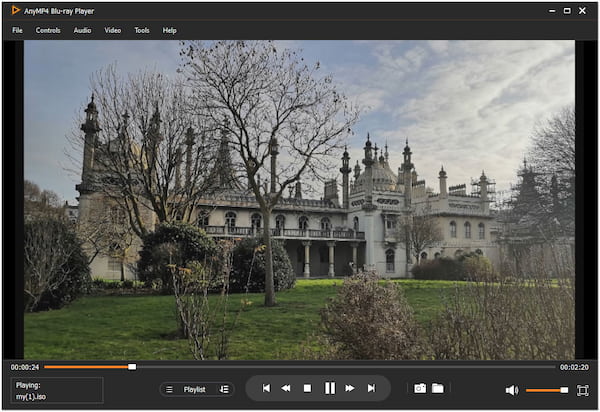This screenshot has width=600, height=412.
Task: Open the Playlist panel
Action: click(188, 389)
